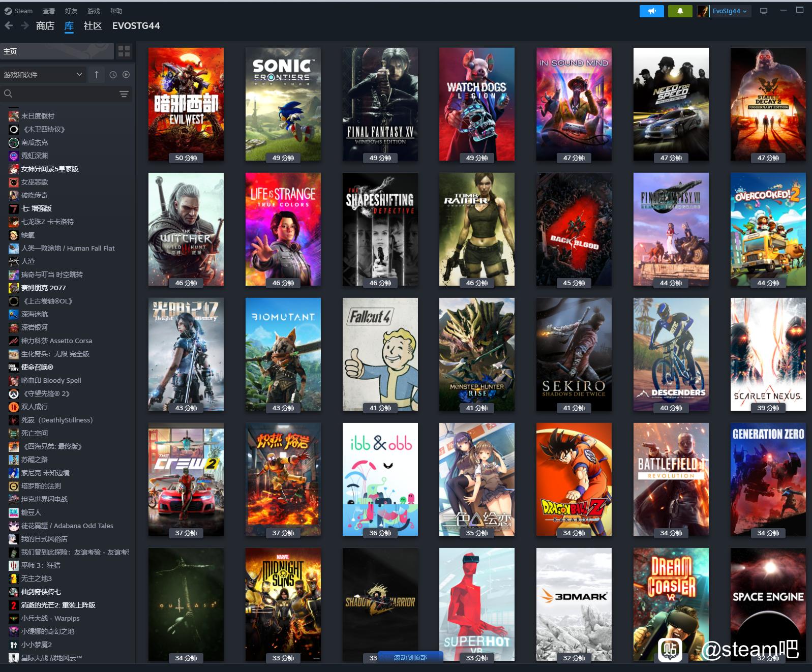Open the In Sound Mind cover
Image resolution: width=812 pixels, height=672 pixels.
click(574, 104)
